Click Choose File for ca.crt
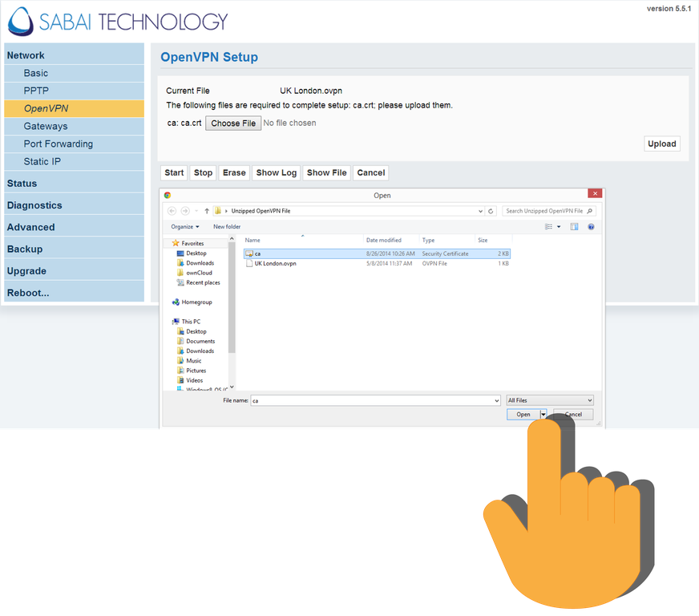The width and height of the screenshot is (699, 616). (x=233, y=123)
